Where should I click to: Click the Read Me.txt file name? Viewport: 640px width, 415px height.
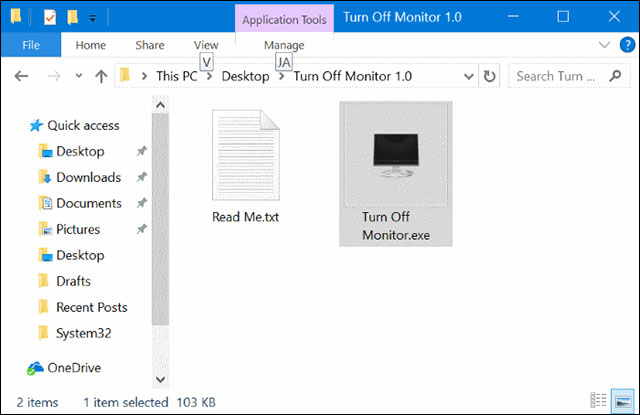coord(245,217)
